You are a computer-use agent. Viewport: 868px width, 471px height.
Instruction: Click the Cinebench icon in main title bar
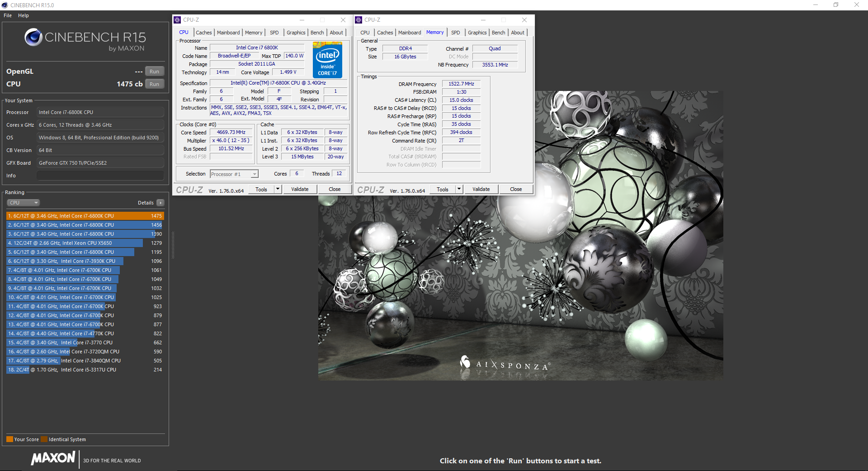tap(5, 5)
